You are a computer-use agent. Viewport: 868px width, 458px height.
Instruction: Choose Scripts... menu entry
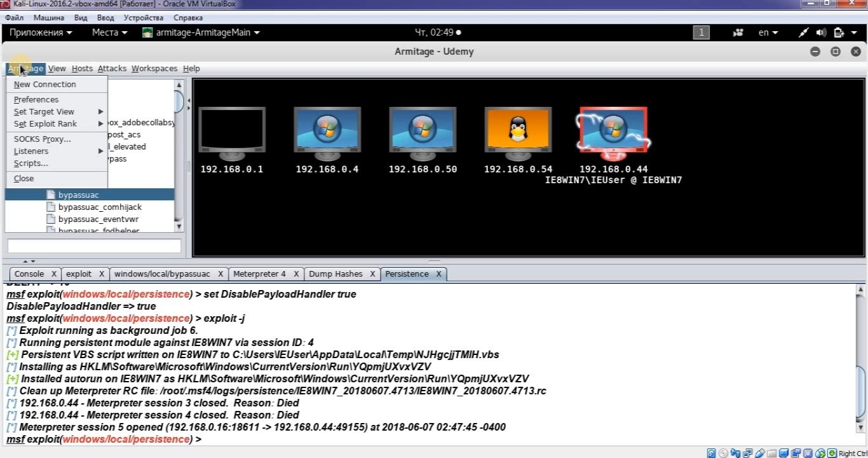pyautogui.click(x=57, y=163)
